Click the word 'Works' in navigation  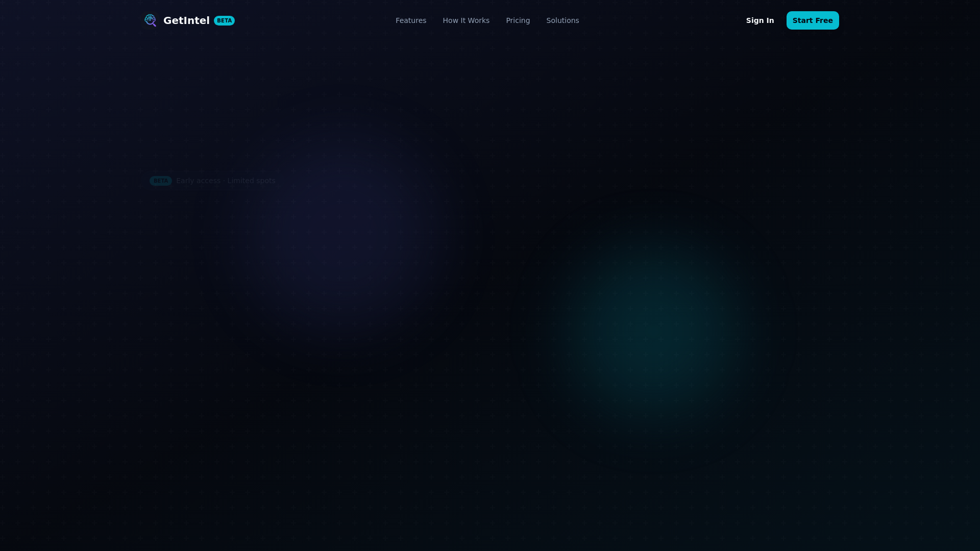coord(478,21)
